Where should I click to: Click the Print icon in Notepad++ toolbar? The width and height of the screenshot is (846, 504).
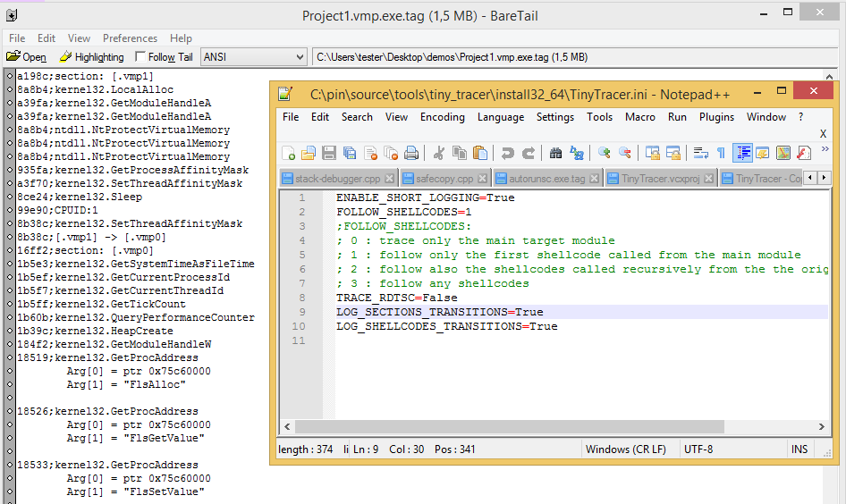click(411, 153)
